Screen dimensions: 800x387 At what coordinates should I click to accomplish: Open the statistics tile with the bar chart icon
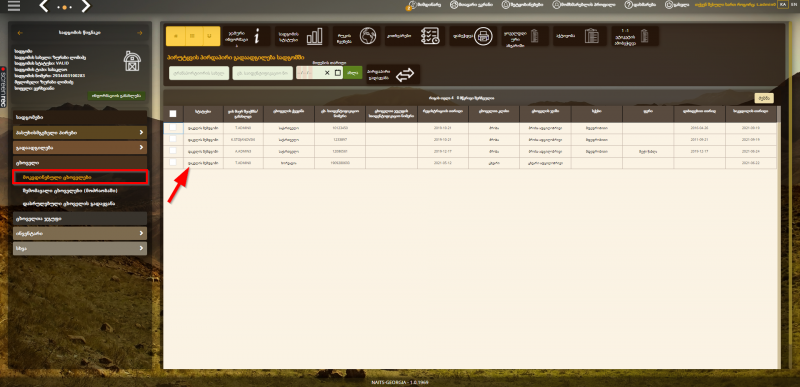[301, 36]
